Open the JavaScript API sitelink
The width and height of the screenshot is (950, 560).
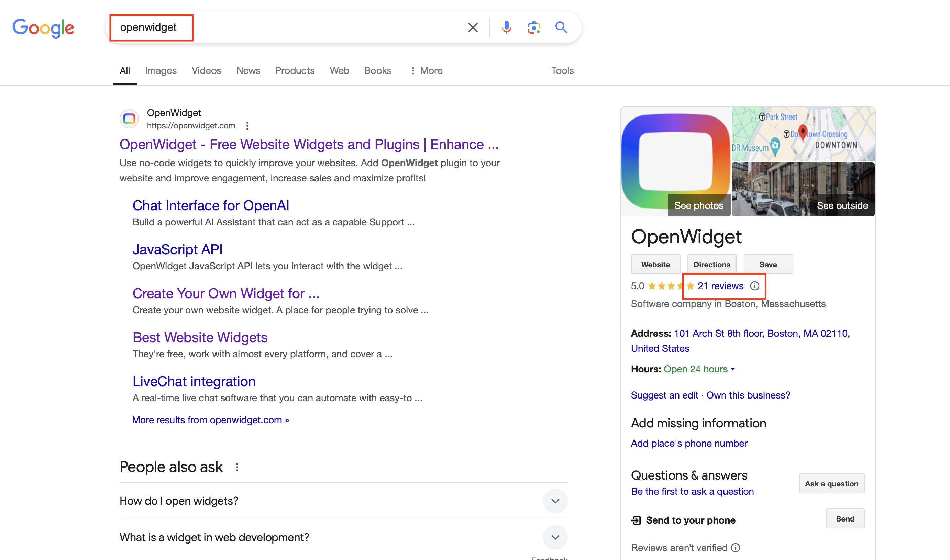[177, 249]
